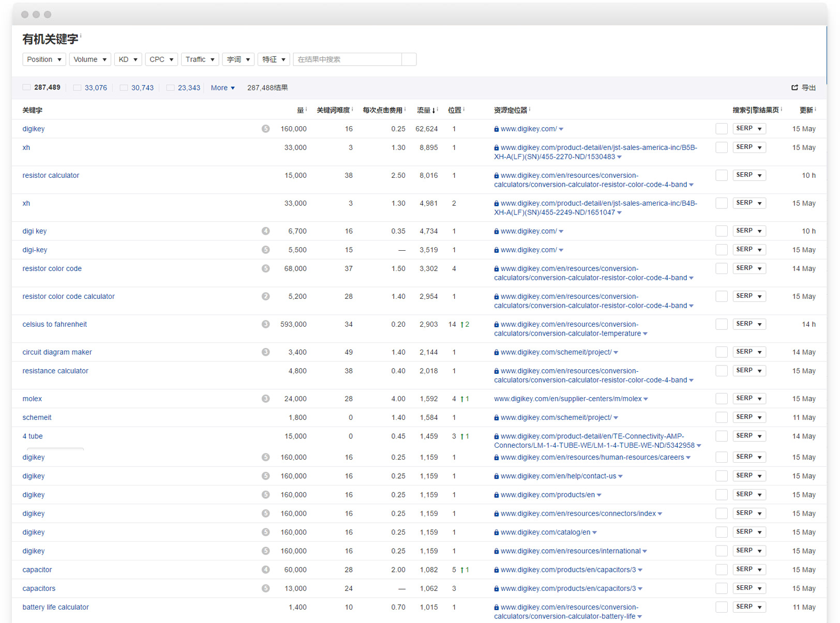Toggle the checkbox beside 287,489
Viewport: 840px width, 623px height.
coord(26,87)
